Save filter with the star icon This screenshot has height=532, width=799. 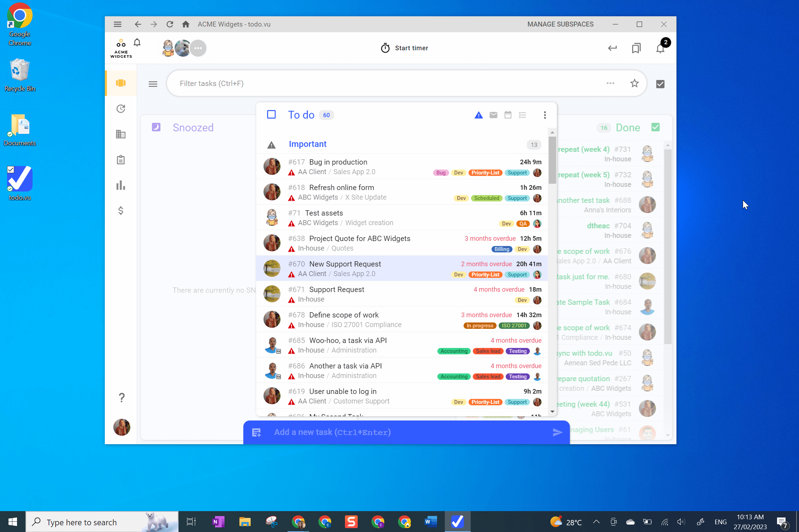(x=634, y=83)
